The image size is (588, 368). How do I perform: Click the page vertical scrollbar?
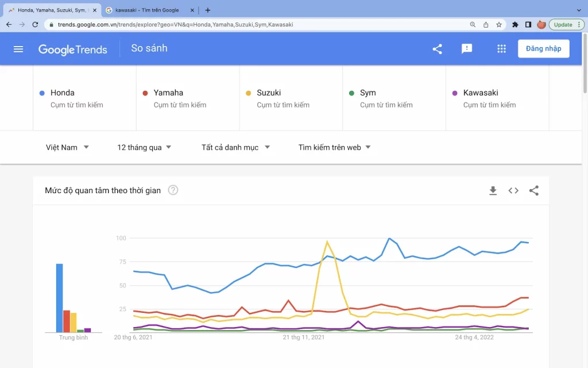pyautogui.click(x=585, y=64)
